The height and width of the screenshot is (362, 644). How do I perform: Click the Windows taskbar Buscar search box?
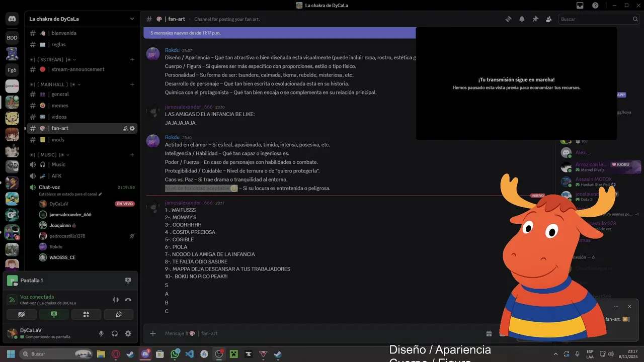pos(56,354)
